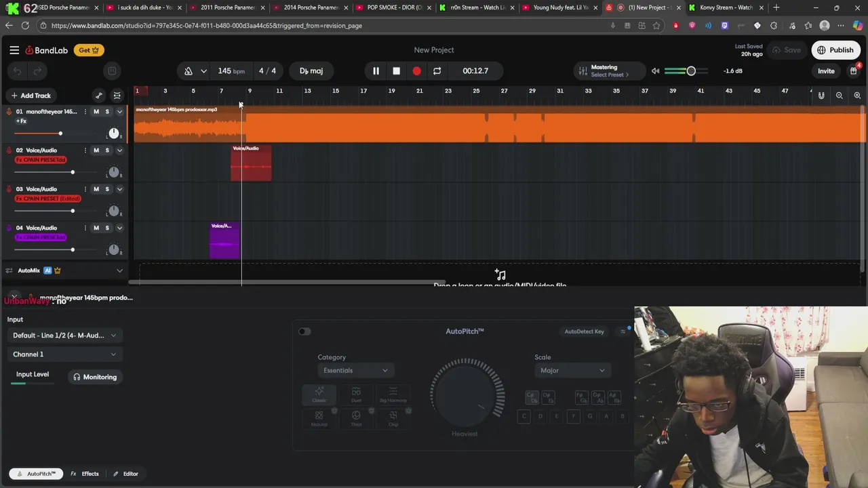Click the AutoMix mixer icon
868x488 pixels.
pyautogui.click(x=9, y=270)
